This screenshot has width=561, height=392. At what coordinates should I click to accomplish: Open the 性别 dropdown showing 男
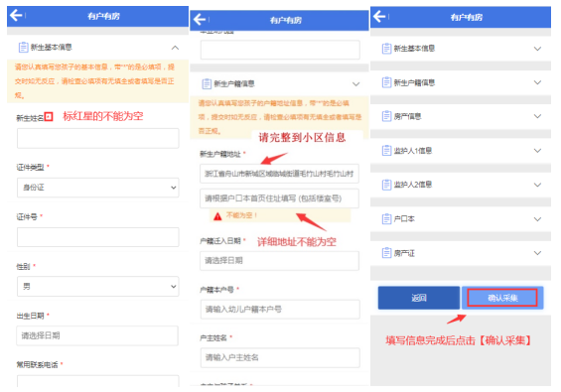[97, 286]
